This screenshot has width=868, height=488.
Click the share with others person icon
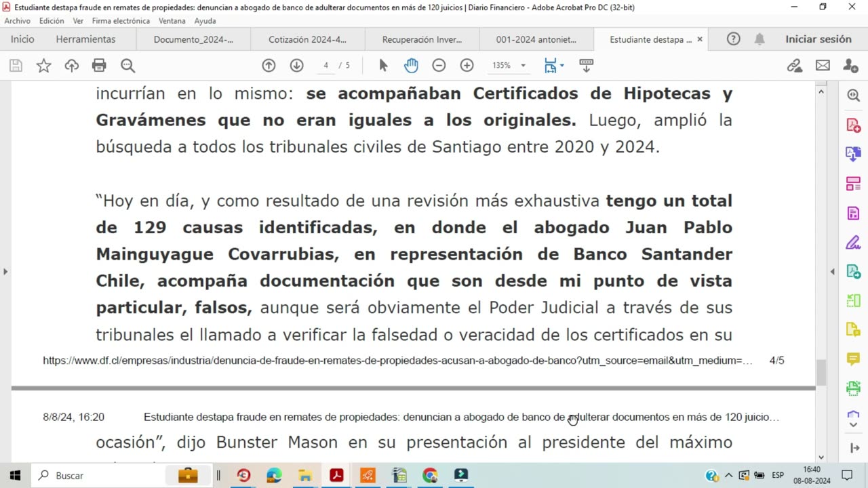(x=850, y=66)
